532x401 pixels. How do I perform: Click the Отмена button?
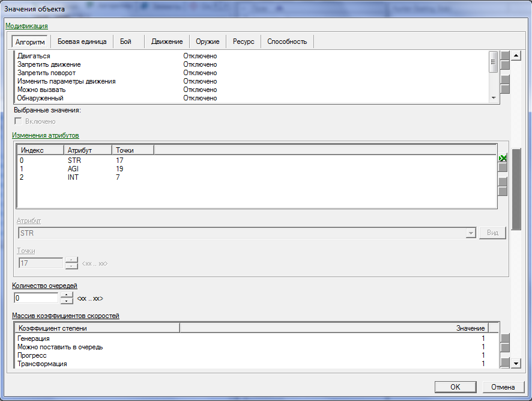pos(503,387)
